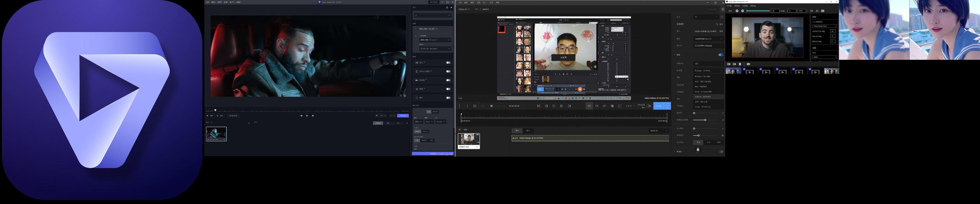Image resolution: width=980 pixels, height=204 pixels.
Task: Enter fullscreen preview in Video AI 5
Action: (x=620, y=106)
